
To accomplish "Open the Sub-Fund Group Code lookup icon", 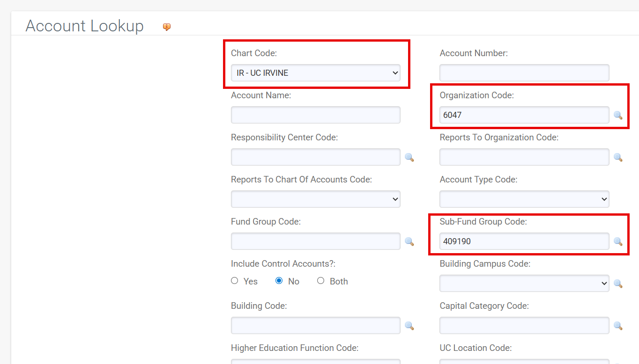I will [618, 241].
